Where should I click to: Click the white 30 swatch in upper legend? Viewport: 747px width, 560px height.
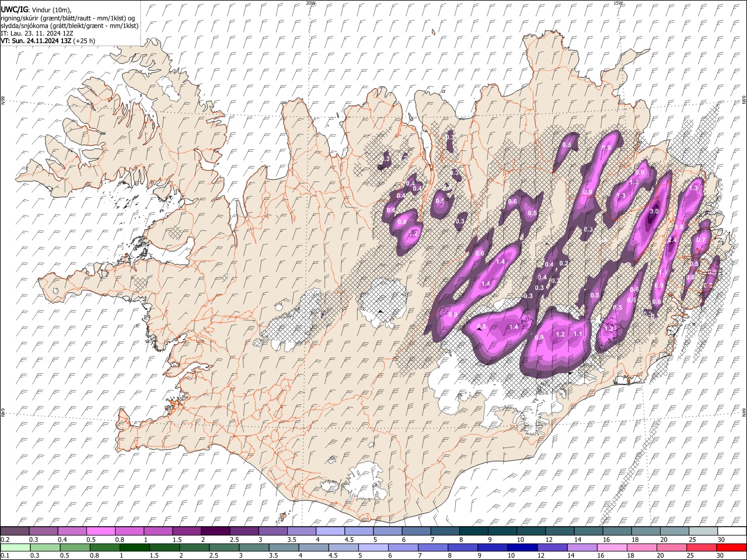click(732, 531)
